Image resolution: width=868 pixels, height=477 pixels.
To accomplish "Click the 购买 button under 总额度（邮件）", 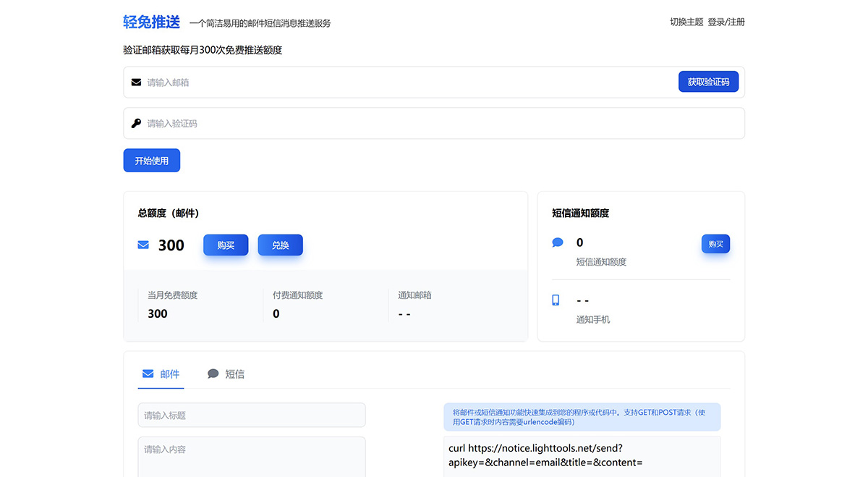I will 225,245.
